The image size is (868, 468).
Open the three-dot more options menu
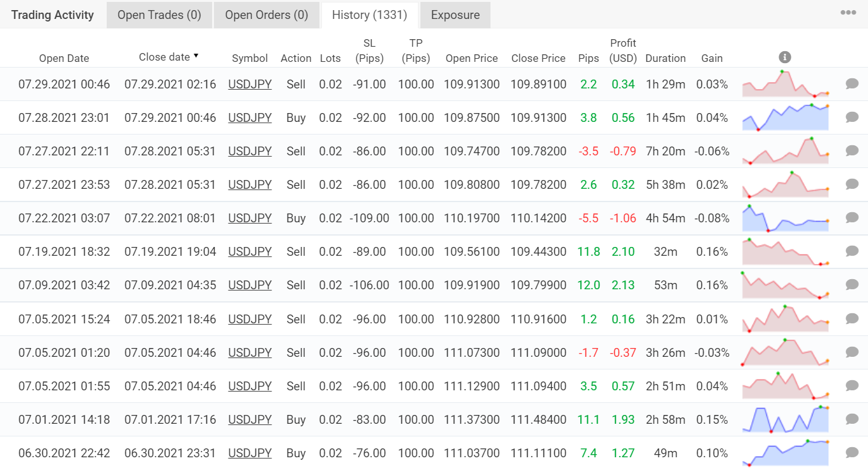(x=848, y=13)
